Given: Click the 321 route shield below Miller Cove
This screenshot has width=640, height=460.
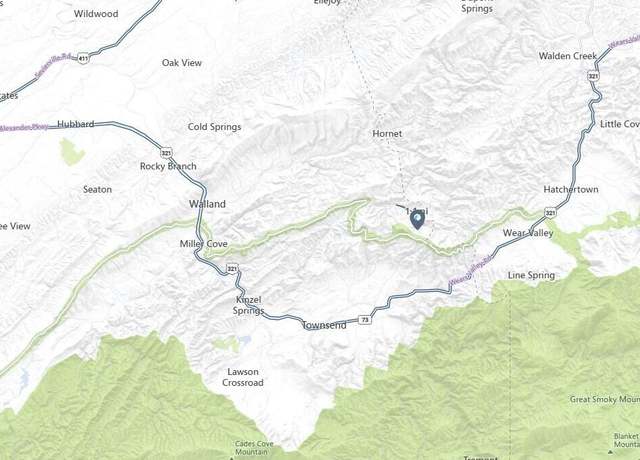Looking at the screenshot, I should (232, 269).
